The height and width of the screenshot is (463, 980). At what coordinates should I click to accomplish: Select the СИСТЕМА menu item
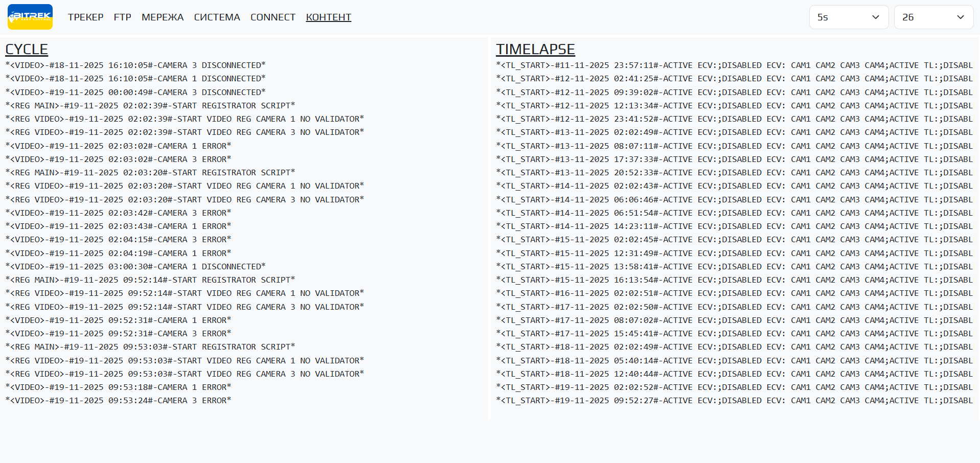tap(217, 17)
